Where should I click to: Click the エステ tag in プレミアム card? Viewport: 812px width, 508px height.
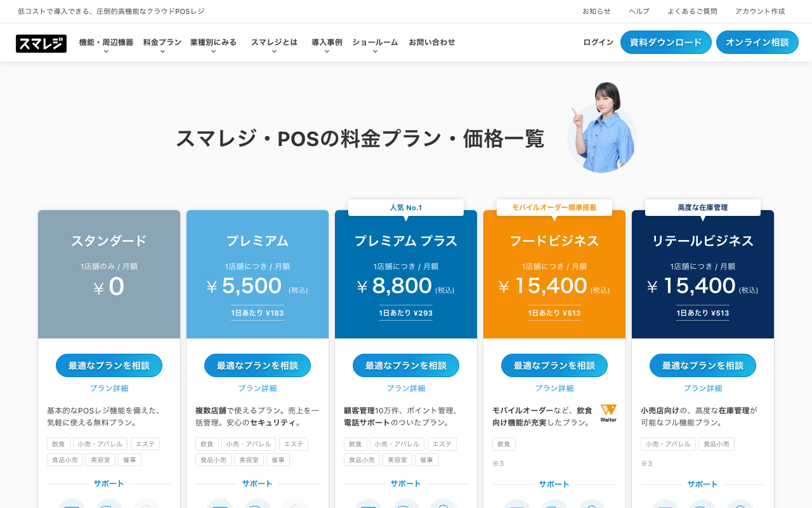coord(294,444)
